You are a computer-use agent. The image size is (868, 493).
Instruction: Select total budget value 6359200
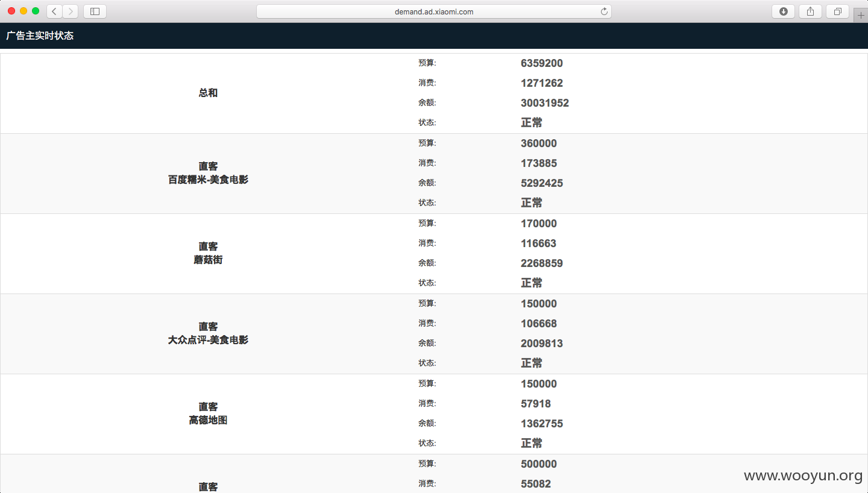[x=542, y=63]
